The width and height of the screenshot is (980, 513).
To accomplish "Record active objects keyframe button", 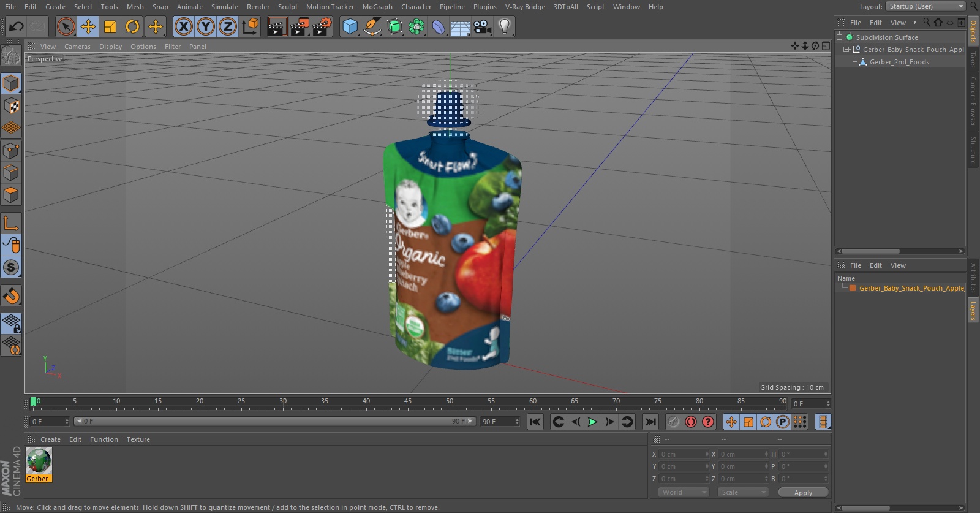I will pos(673,422).
